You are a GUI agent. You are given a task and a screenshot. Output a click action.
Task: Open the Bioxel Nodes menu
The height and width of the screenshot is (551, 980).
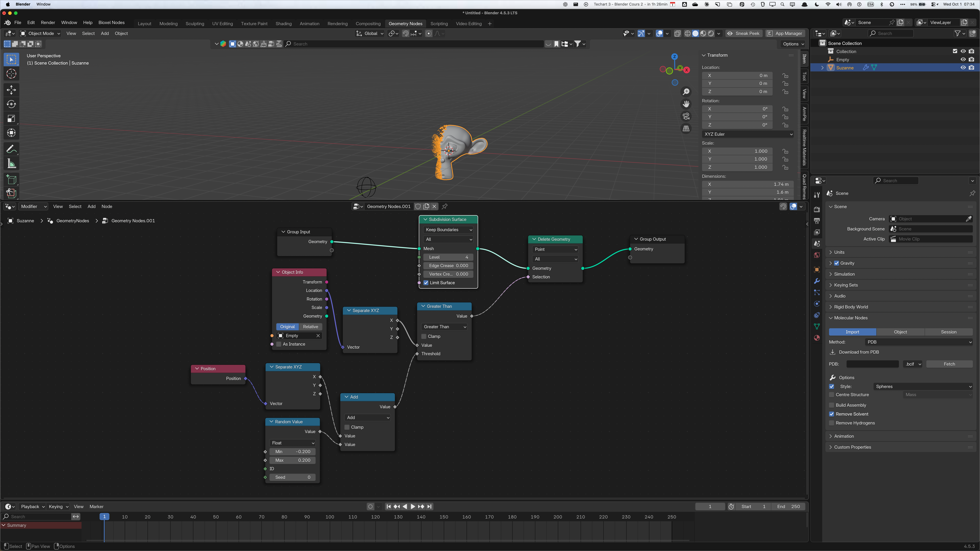(111, 23)
